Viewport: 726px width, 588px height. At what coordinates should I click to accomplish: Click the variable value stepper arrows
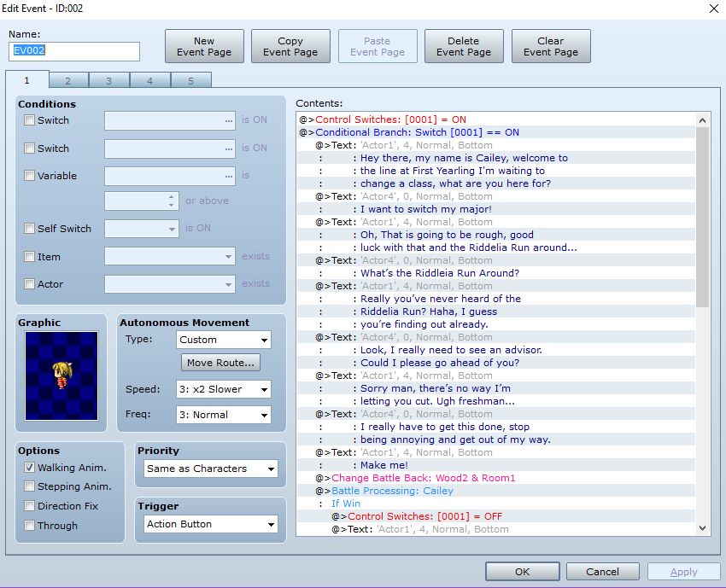coord(172,201)
